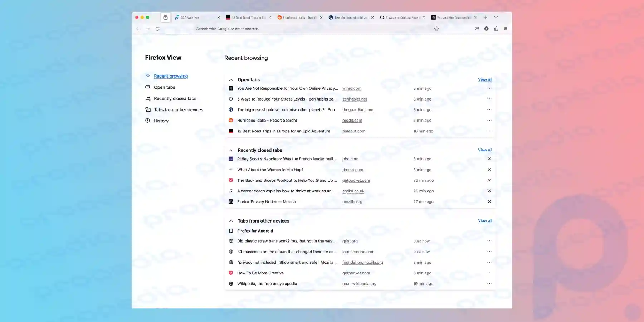This screenshot has height=322, width=644.
Task: Open more options for grist.org row
Action: [489, 241]
